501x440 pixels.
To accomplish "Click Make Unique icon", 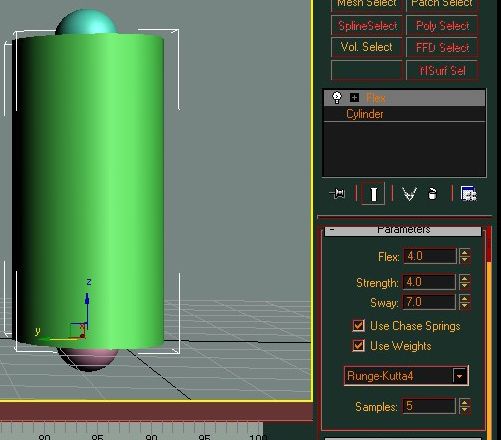I will [x=409, y=194].
